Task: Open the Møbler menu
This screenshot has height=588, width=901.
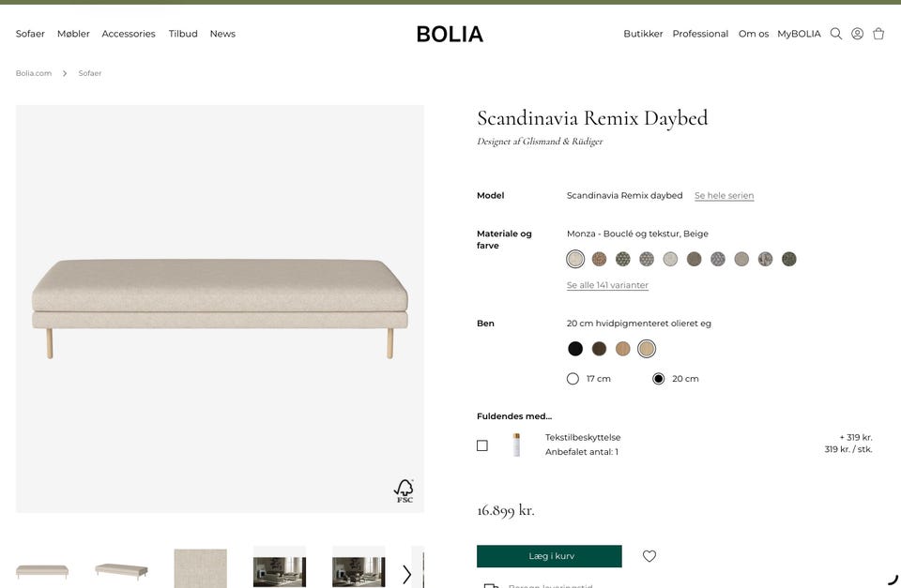Action: [73, 34]
